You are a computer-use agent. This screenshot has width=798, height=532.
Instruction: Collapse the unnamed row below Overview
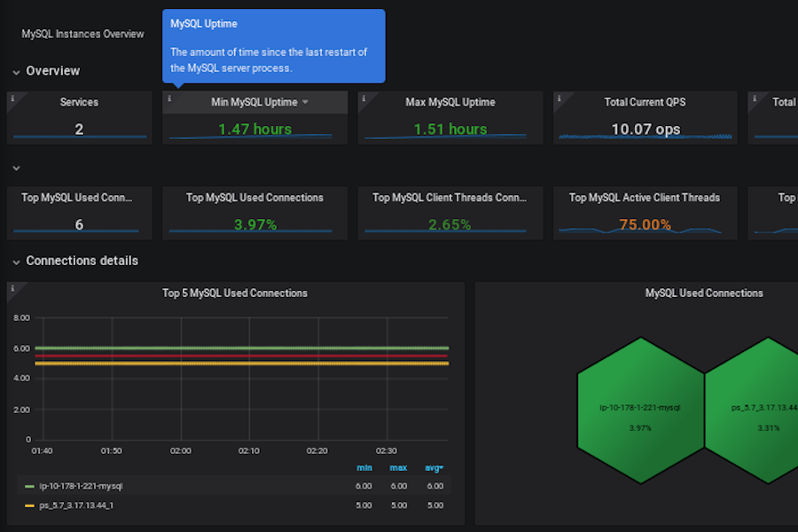(x=16, y=168)
